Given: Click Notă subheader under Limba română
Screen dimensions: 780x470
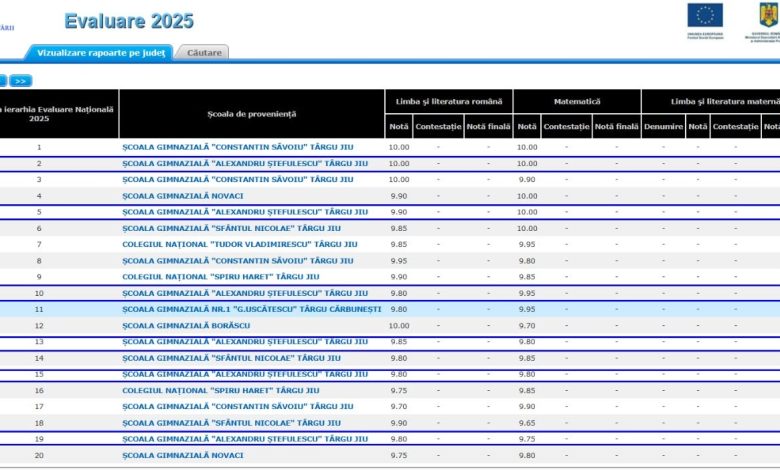Looking at the screenshot, I should pyautogui.click(x=398, y=126).
